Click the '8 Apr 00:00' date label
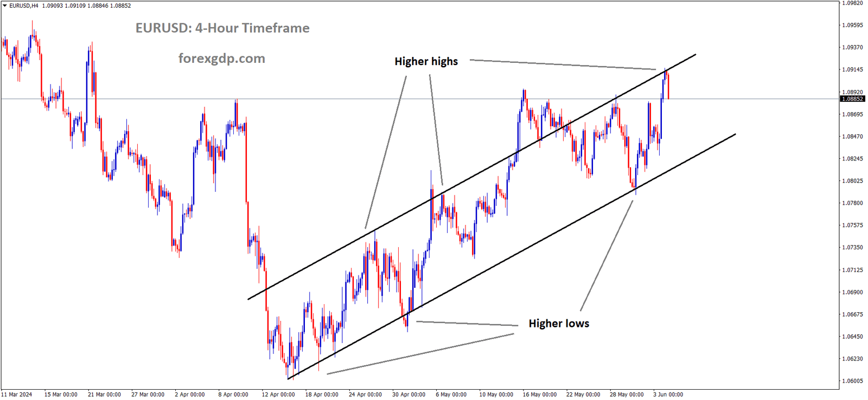 (x=233, y=395)
